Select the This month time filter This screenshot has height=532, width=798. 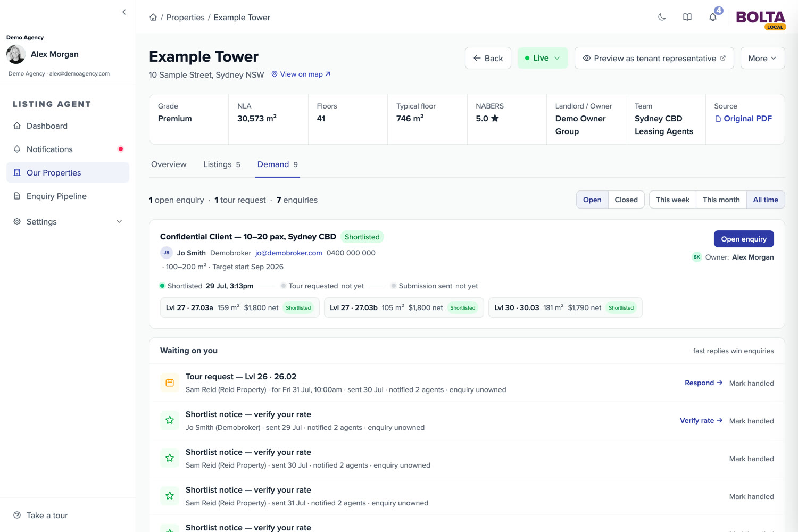pyautogui.click(x=721, y=199)
